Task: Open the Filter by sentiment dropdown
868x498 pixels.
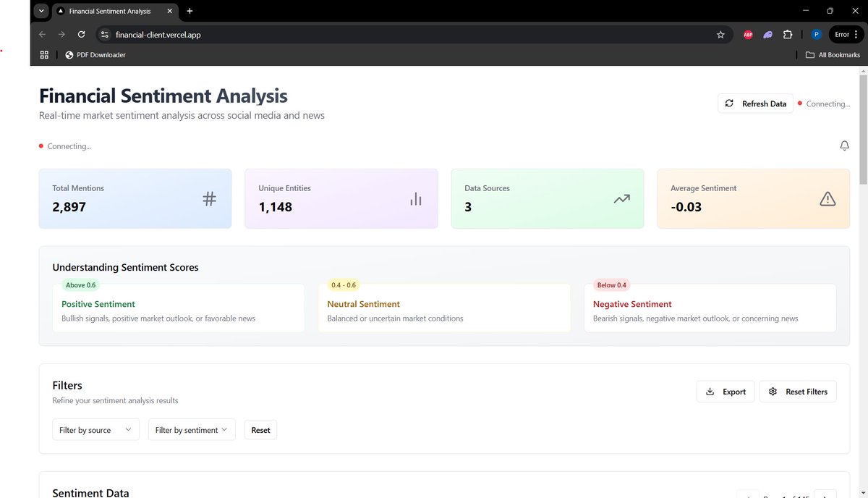Action: (x=192, y=430)
